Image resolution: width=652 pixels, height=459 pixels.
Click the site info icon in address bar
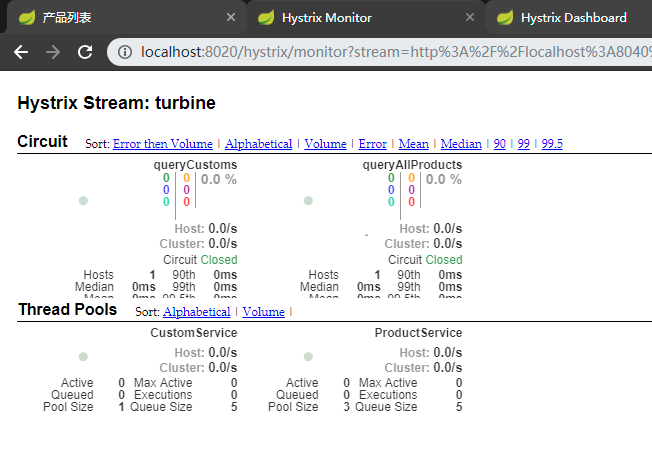coord(125,51)
